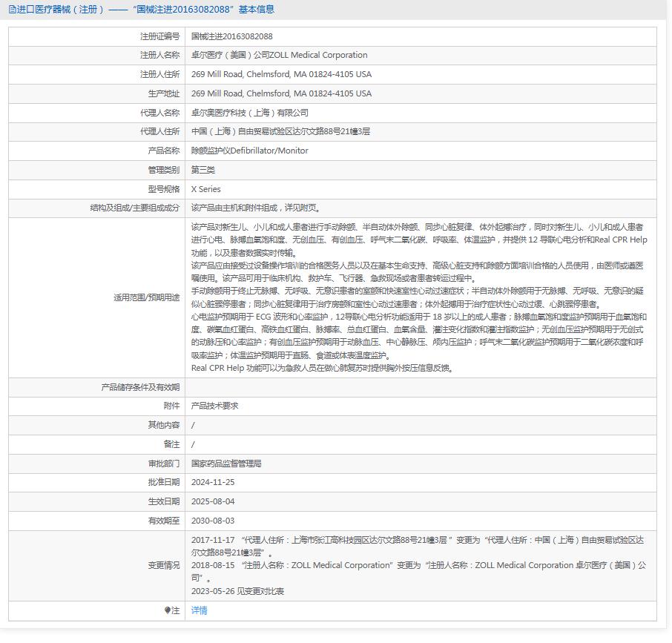This screenshot has width=672, height=643.
Task: Select agent name 卓尔奥医疗科技（上海）有限公司
Action: 249,113
